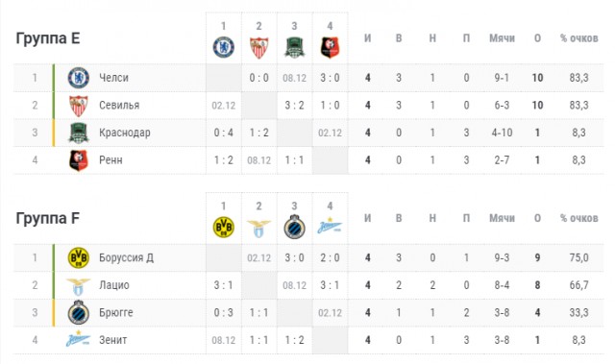Click Krasnodar logo beside Краснодар row
This screenshot has width=615, height=364.
79,133
